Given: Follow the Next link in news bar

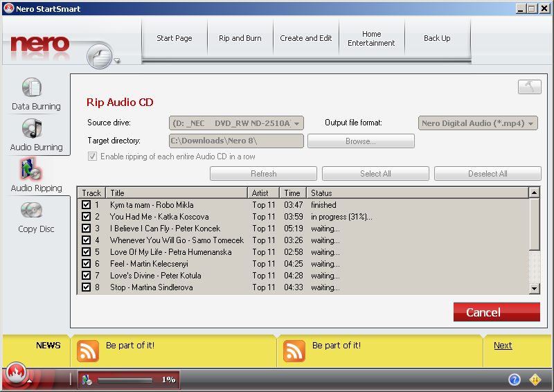Looking at the screenshot, I should [503, 346].
